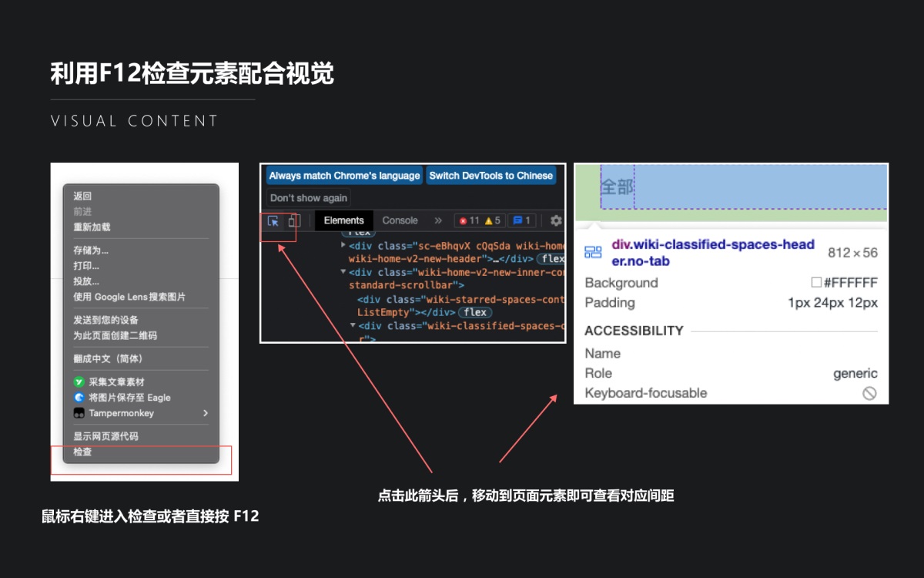
Task: Select the inspect element arrow icon
Action: 273,221
